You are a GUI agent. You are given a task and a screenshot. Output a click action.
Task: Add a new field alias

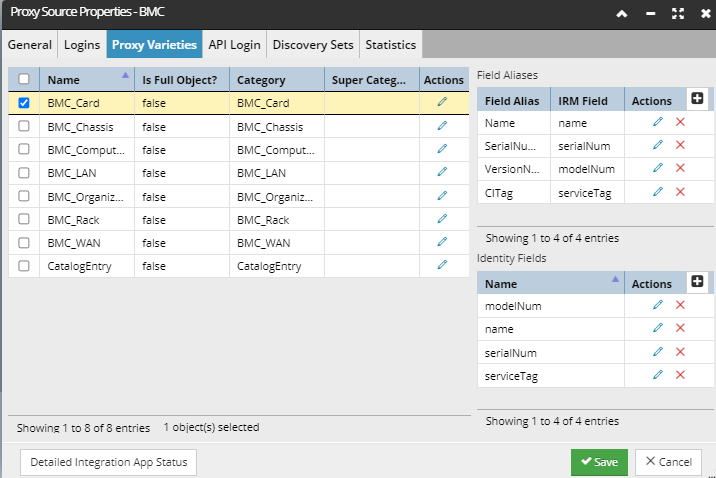pyautogui.click(x=697, y=98)
